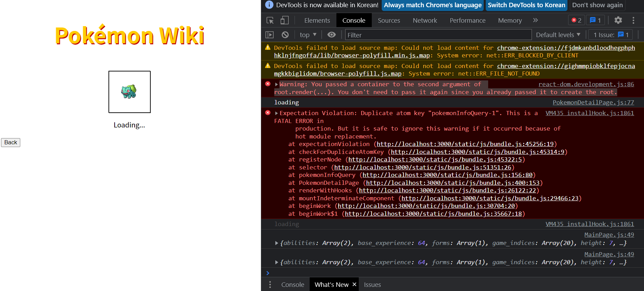Viewport: 644px width, 291px height.
Task: Open PokemonDetailPage.js:77 source link
Action: click(x=593, y=102)
